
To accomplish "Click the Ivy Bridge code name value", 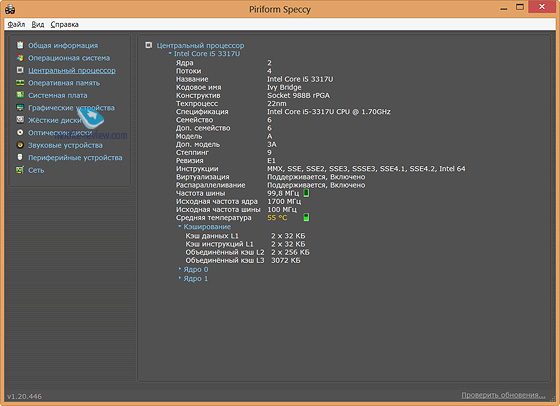I will tap(284, 87).
